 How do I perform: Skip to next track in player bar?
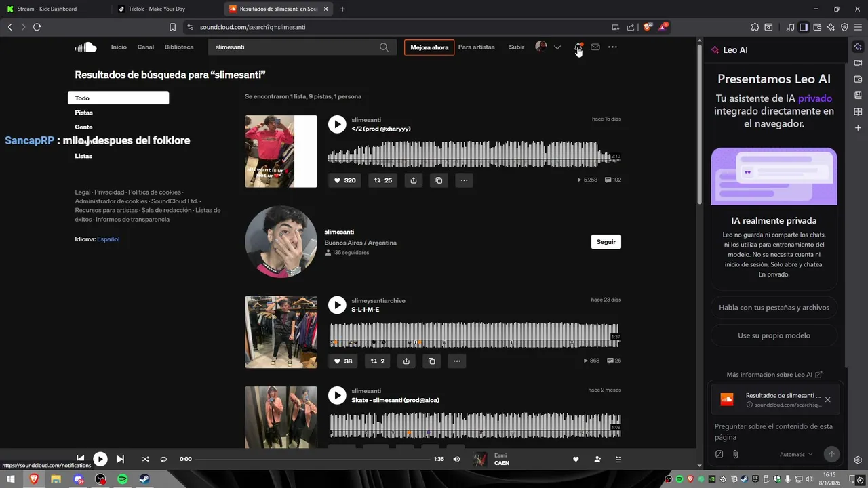(120, 459)
